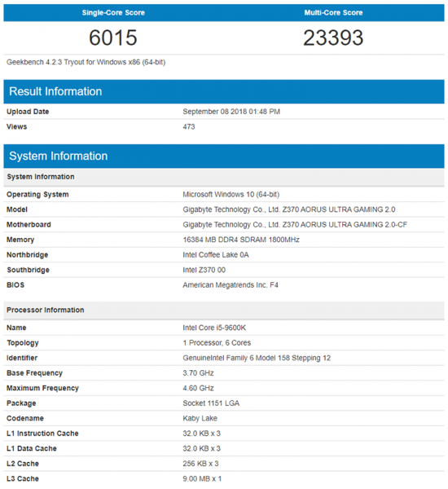The width and height of the screenshot is (448, 489).
Task: Select the Codename label
Action: click(x=25, y=418)
